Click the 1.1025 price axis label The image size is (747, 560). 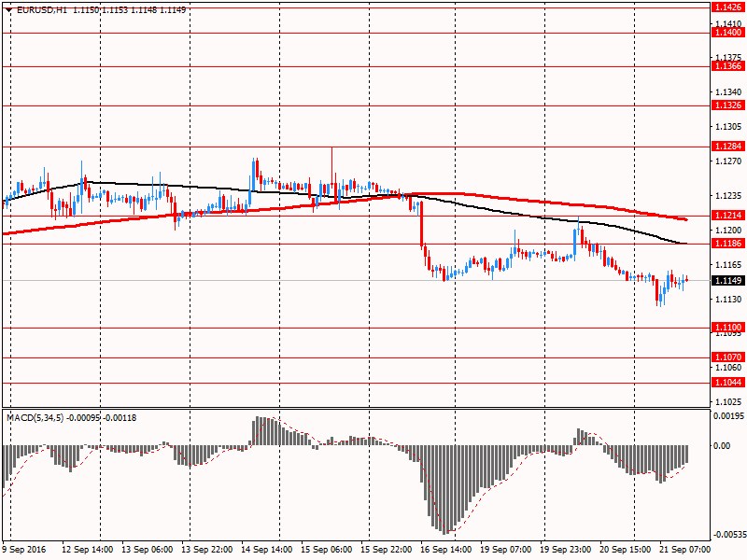(728, 402)
